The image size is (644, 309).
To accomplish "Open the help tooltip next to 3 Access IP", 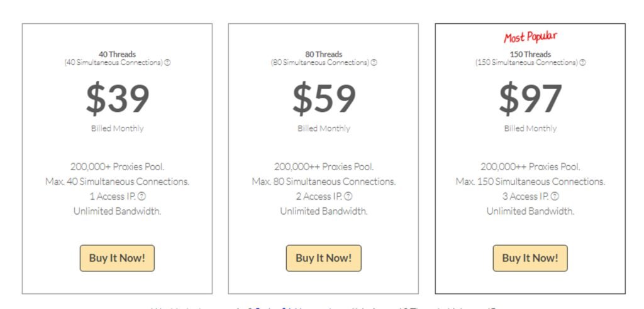I will tap(555, 196).
